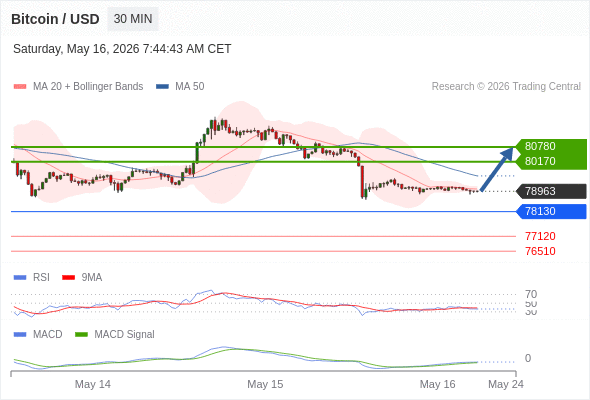Viewport: 590px width, 400px height.
Task: Select the MACD legend label
Action: (48, 335)
